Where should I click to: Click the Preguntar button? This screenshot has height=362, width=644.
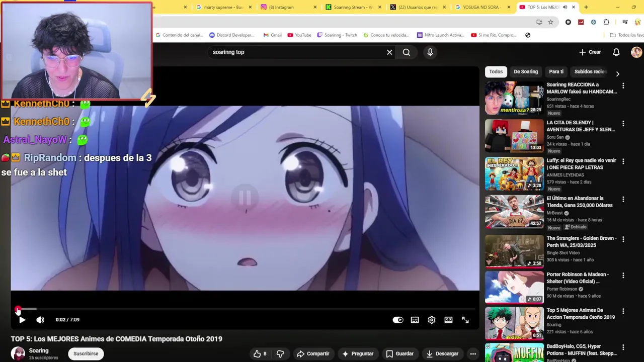click(x=358, y=353)
